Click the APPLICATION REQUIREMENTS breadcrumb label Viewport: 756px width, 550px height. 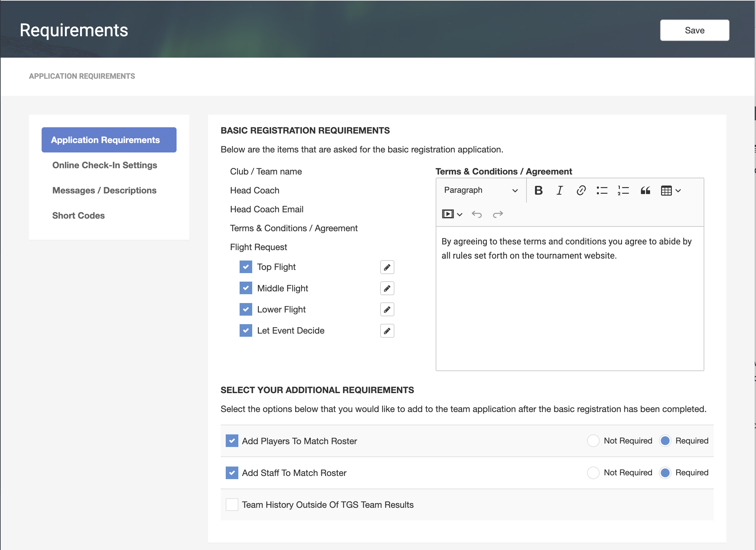click(82, 76)
